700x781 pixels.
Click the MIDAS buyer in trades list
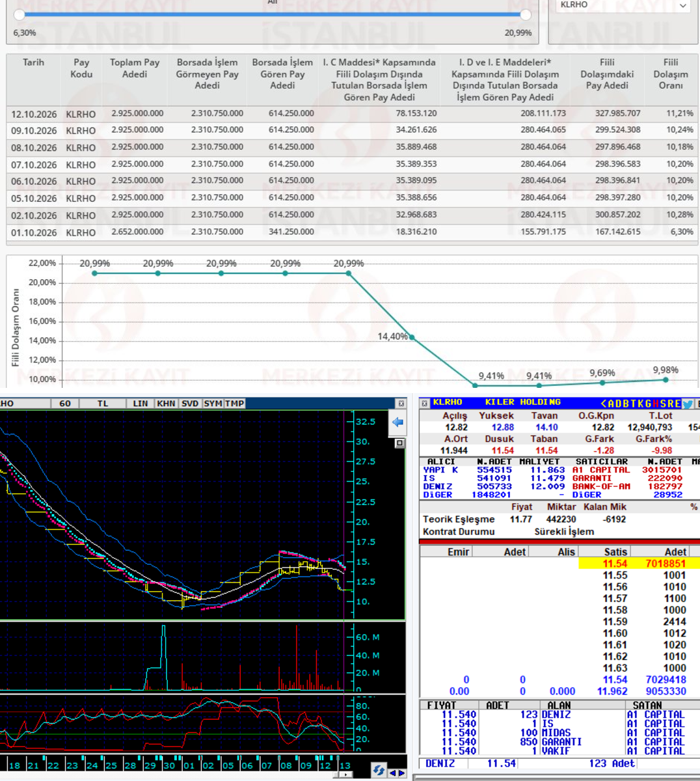point(556,733)
